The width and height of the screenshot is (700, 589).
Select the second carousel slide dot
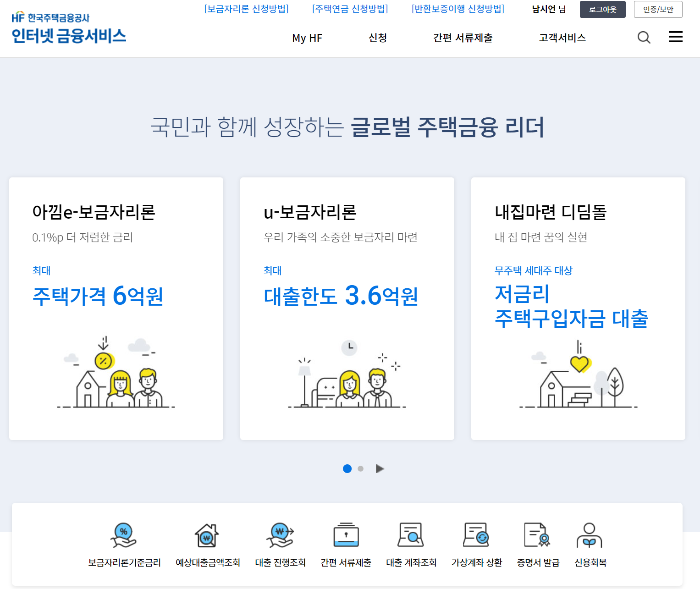pyautogui.click(x=361, y=468)
